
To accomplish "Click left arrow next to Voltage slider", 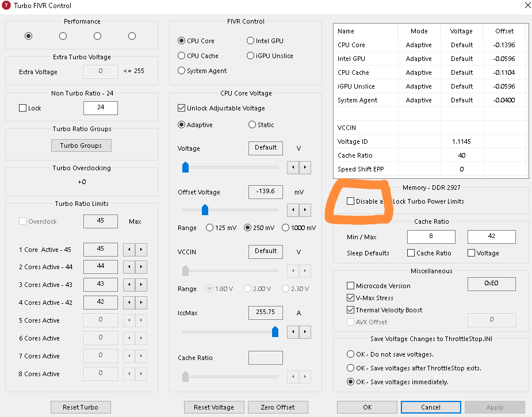I will [293, 167].
